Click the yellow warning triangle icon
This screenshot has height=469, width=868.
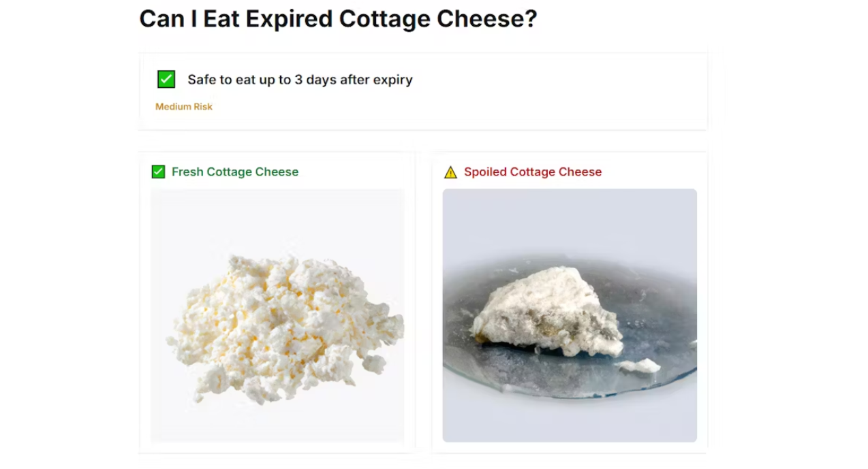450,172
